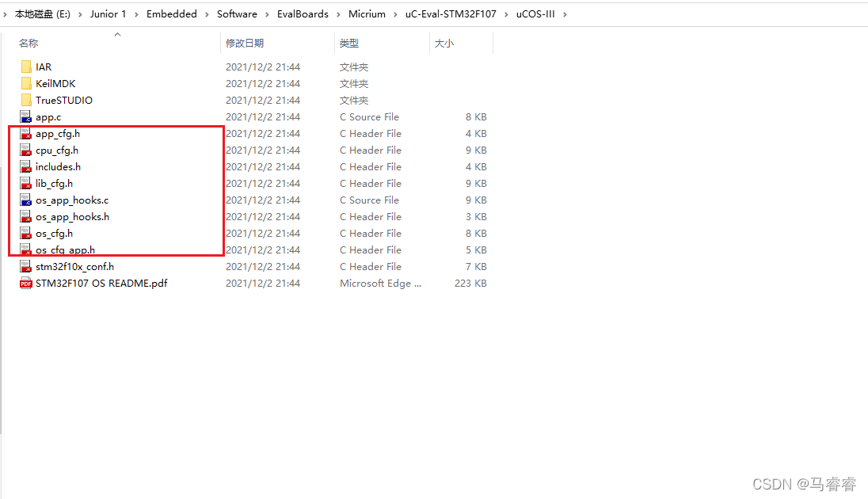Select the stm32f10x_conf.h file name

pyautogui.click(x=74, y=266)
